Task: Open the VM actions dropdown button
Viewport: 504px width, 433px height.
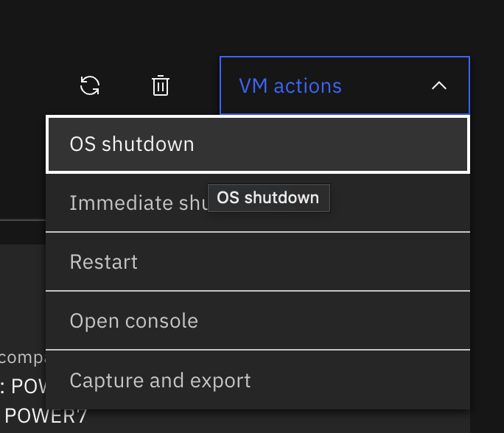Action: coord(345,85)
